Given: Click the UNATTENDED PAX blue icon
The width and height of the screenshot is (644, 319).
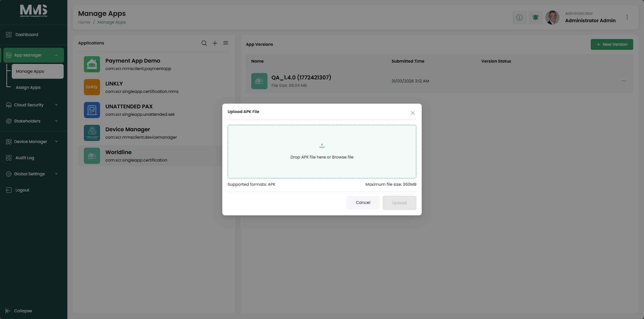Looking at the screenshot, I should 92,110.
